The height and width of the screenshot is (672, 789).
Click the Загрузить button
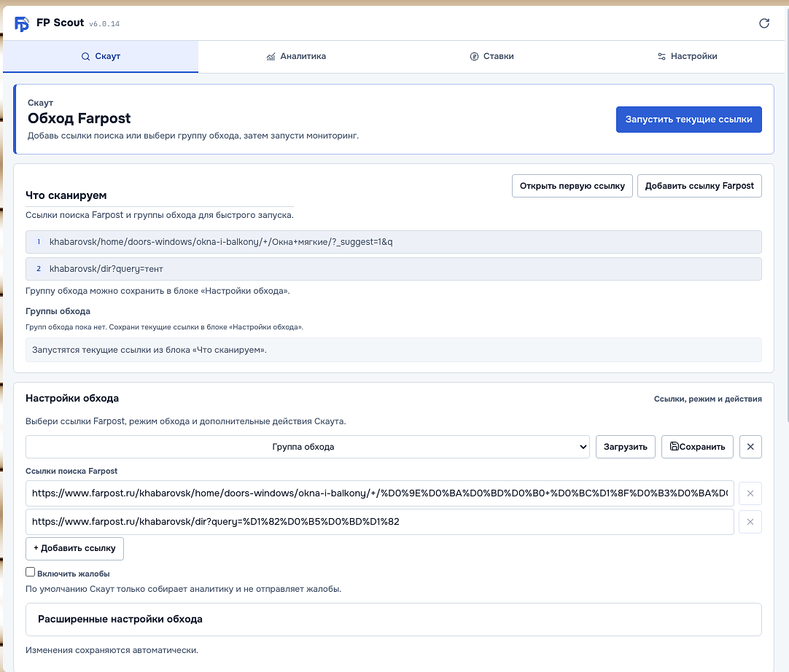[626, 447]
